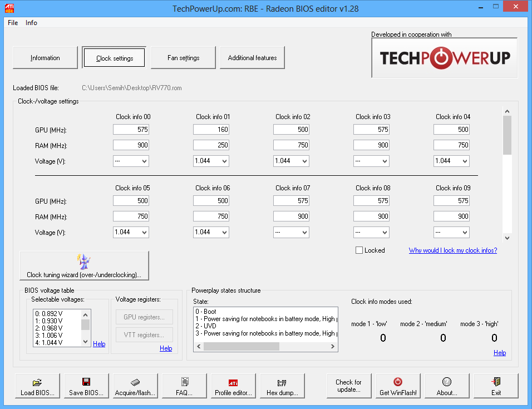The image size is (532, 409).
Task: Click the Acquire/flash chip icon
Action: (x=135, y=382)
